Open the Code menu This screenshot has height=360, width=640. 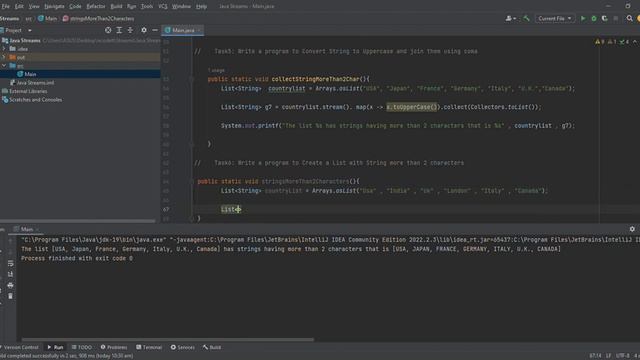click(x=75, y=7)
